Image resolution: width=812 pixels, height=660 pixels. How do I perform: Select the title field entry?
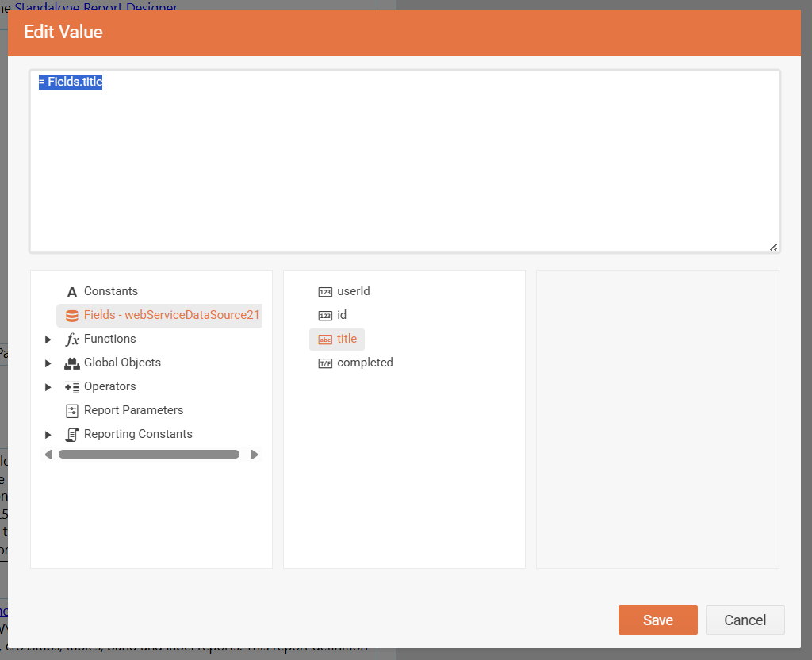point(347,339)
